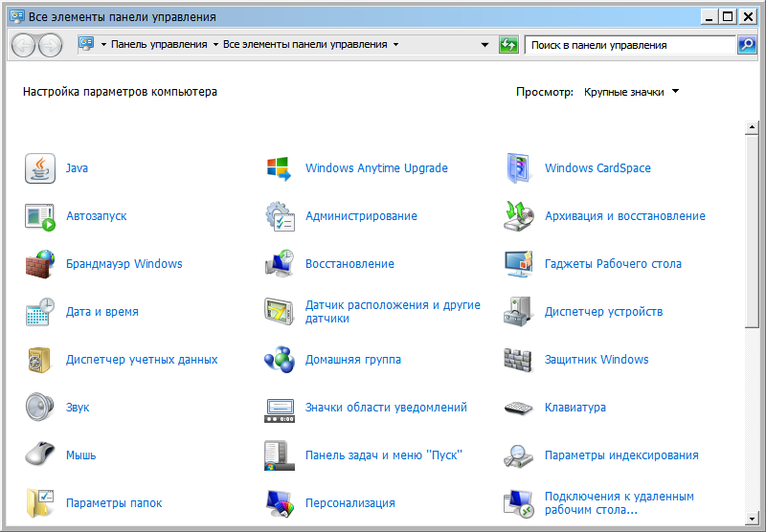
Task: Expand arrow after Панель управления breadcrumb
Action: point(215,44)
